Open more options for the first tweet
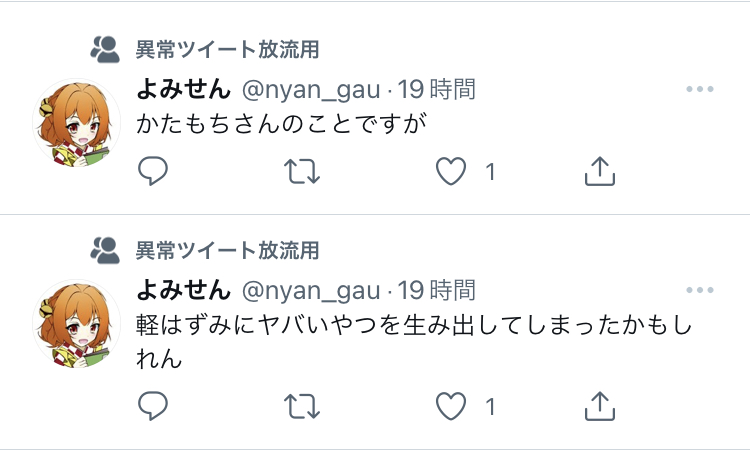Image resolution: width=750 pixels, height=451 pixels. [x=699, y=90]
